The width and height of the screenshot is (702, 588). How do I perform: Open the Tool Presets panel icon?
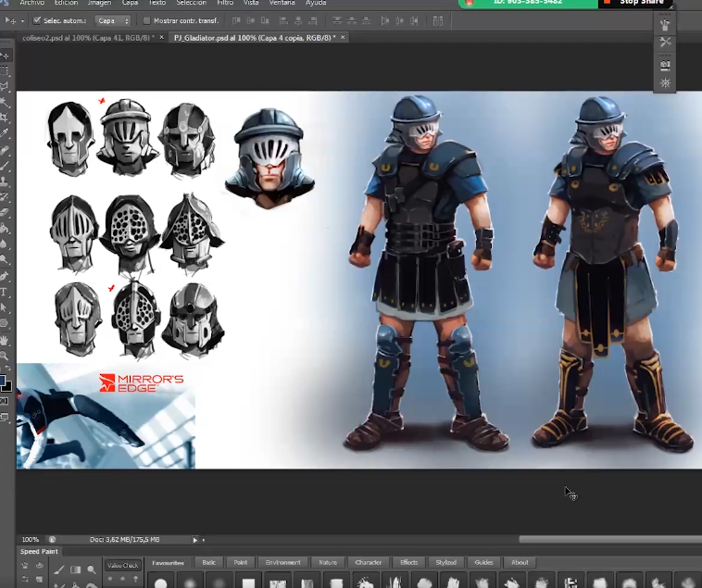[665, 43]
